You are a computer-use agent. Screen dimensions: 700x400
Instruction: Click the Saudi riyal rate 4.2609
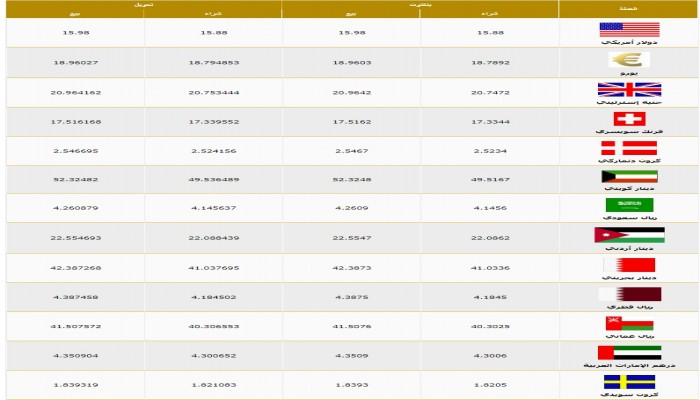point(352,208)
